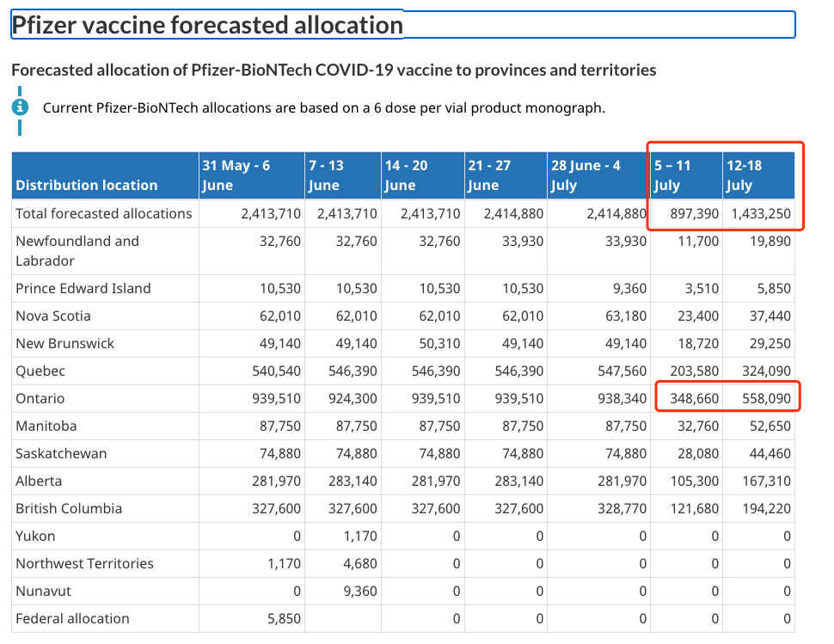Click the 'Forecasted allocation of Pfizer-BioNTech' subheading
Viewport: 834px width, 644px height.
pos(334,71)
